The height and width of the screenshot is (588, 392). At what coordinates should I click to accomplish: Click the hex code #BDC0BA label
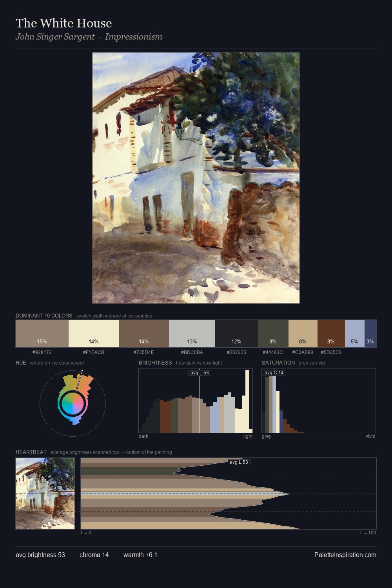point(192,352)
